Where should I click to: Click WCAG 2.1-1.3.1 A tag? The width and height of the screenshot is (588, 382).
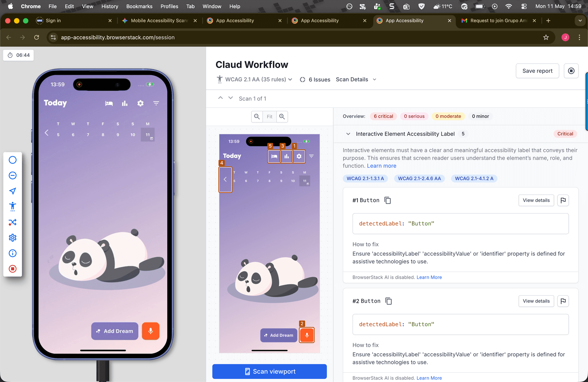point(365,179)
